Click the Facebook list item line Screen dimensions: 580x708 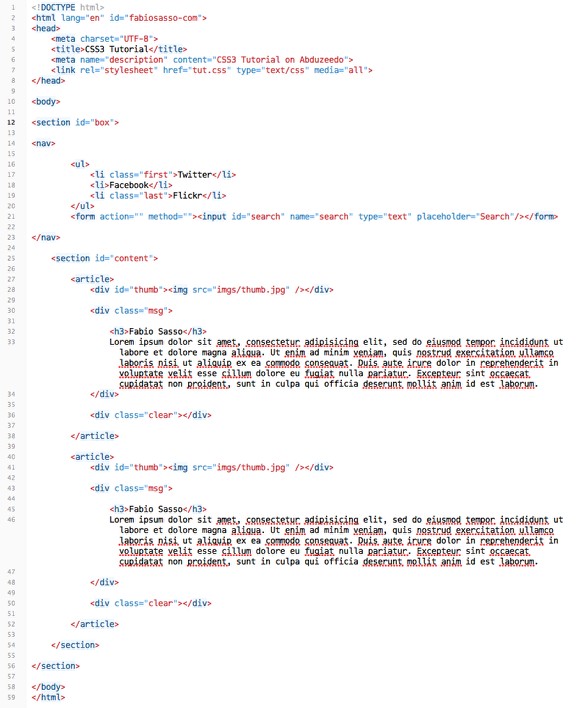131,185
